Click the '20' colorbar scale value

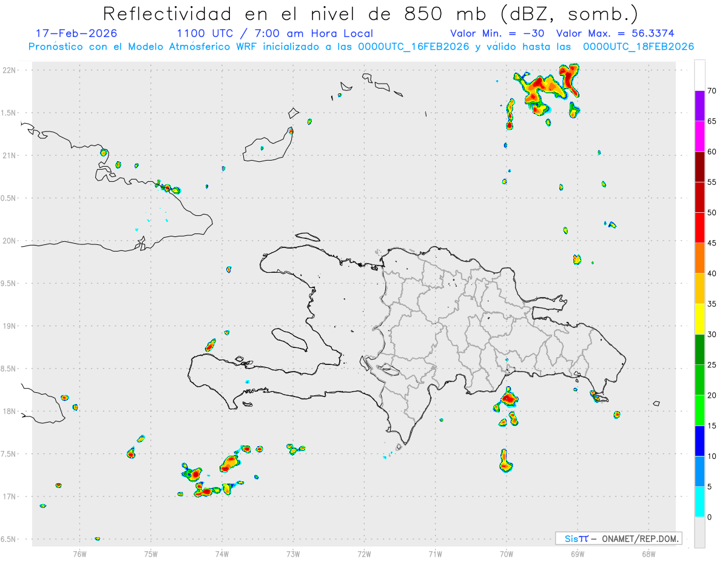click(x=712, y=395)
